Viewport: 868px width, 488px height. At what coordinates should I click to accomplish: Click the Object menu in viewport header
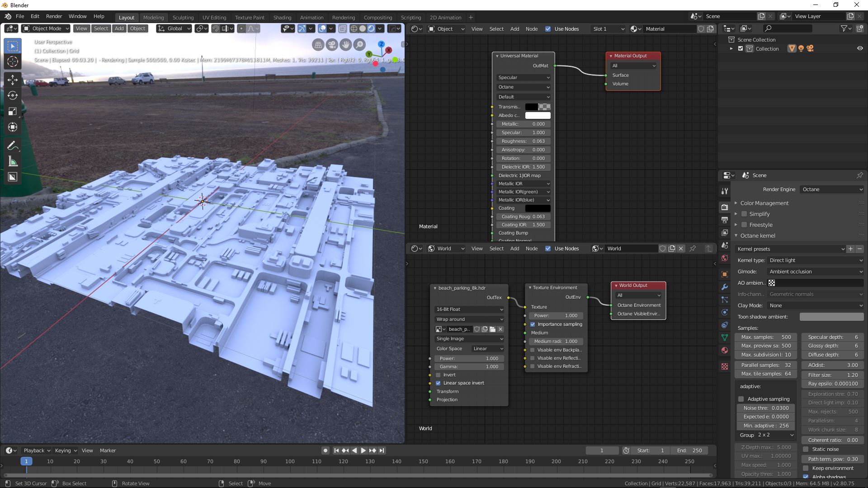pos(137,28)
